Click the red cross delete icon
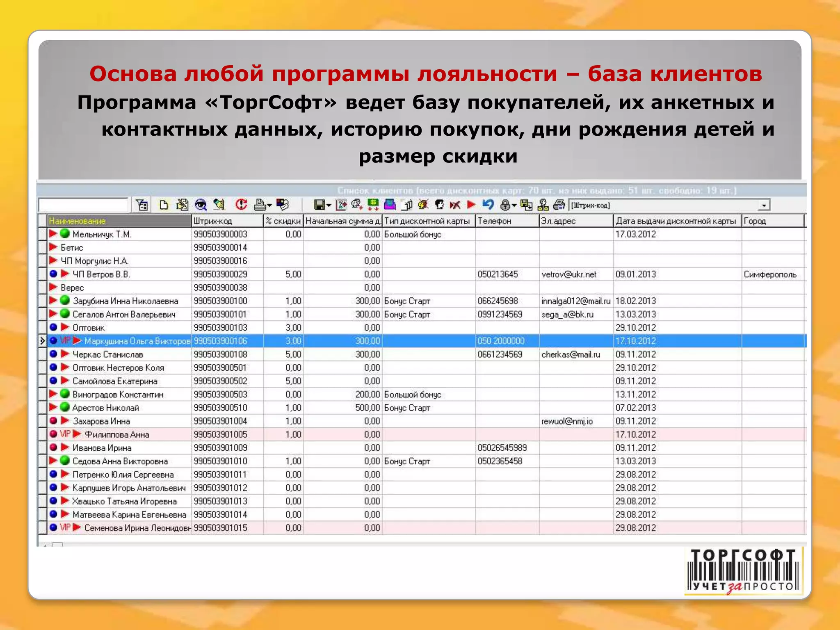The image size is (840, 630). point(455,205)
